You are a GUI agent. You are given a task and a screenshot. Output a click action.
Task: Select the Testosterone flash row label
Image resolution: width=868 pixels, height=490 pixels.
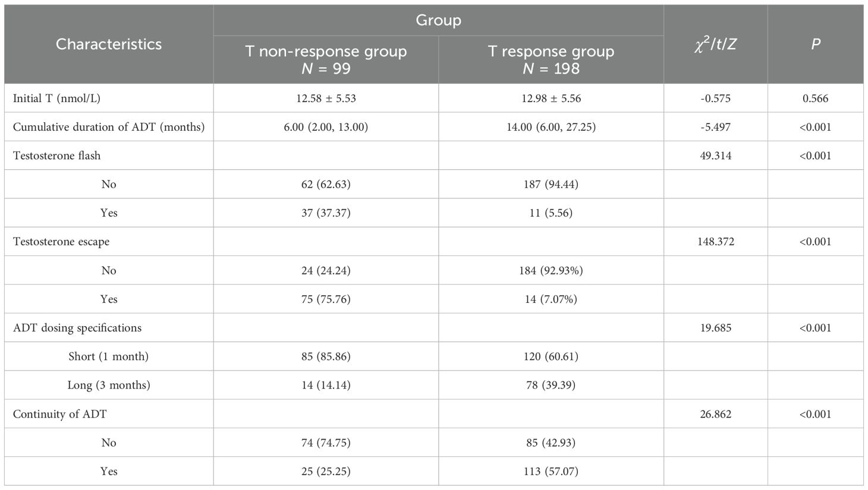click(56, 156)
